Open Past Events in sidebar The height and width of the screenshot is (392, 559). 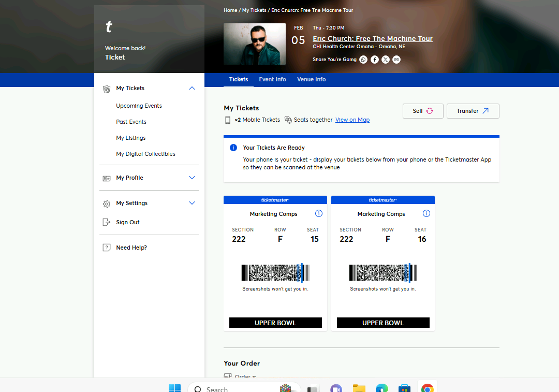(x=131, y=122)
